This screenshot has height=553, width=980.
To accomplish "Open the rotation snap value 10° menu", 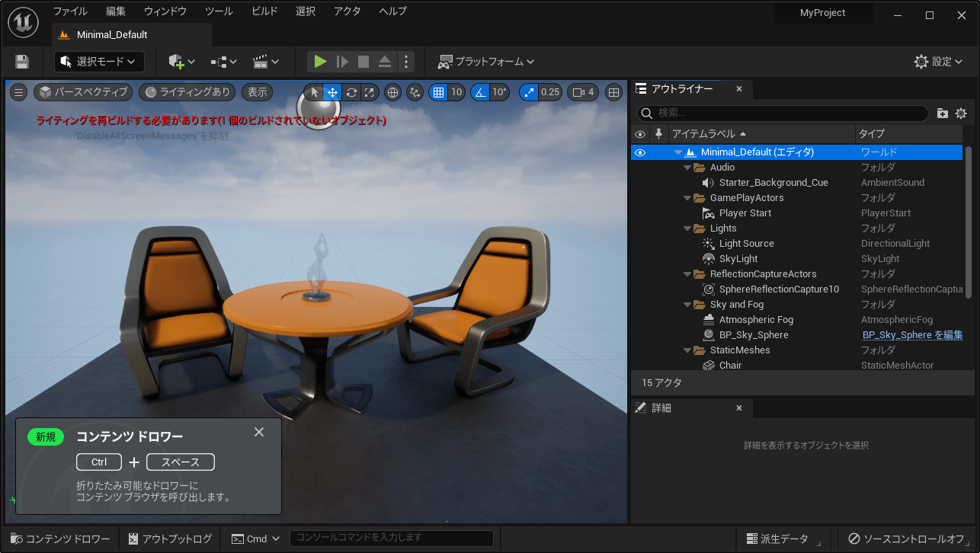I will pyautogui.click(x=499, y=92).
